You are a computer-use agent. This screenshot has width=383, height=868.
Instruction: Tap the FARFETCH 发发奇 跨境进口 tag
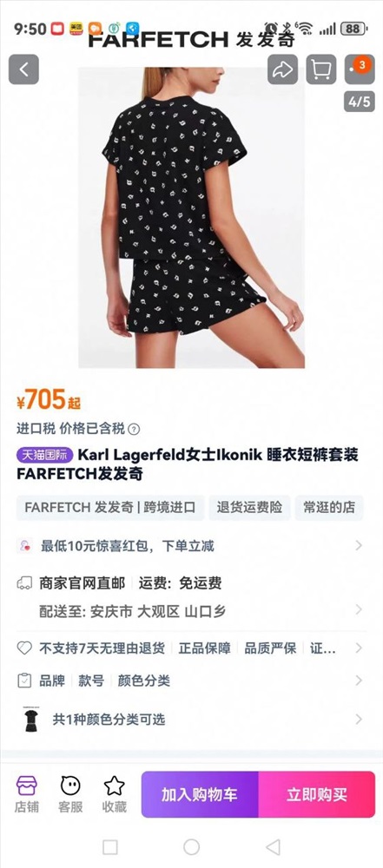110,508
